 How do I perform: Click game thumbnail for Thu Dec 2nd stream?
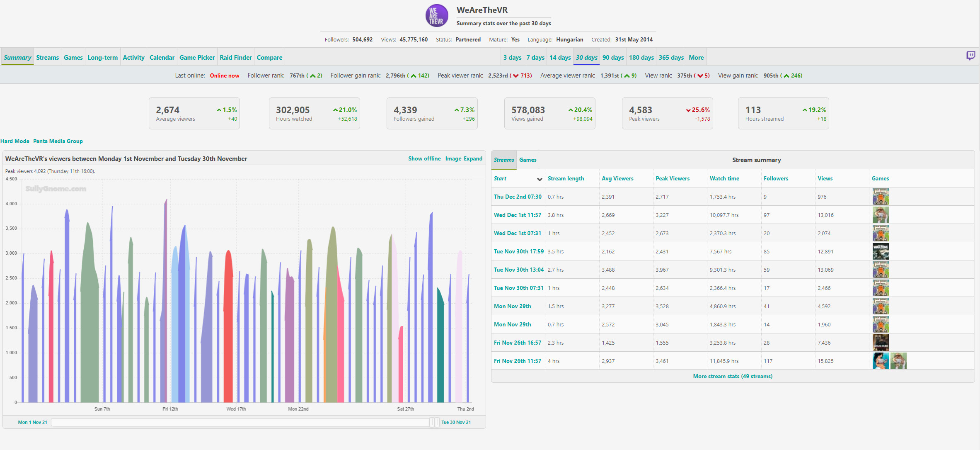880,197
